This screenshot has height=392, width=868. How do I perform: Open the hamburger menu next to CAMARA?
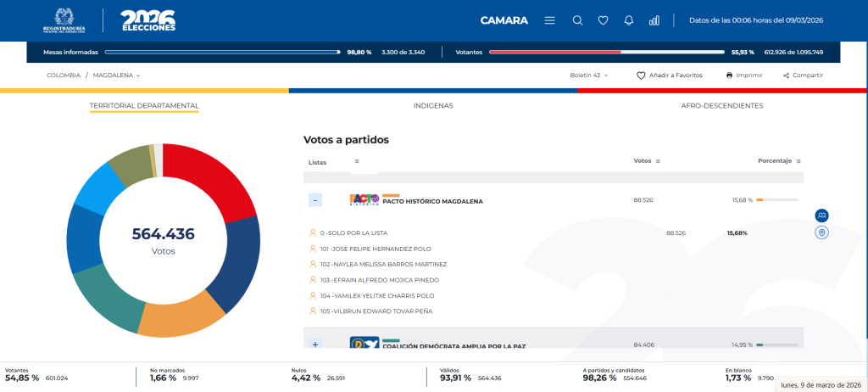pyautogui.click(x=550, y=20)
